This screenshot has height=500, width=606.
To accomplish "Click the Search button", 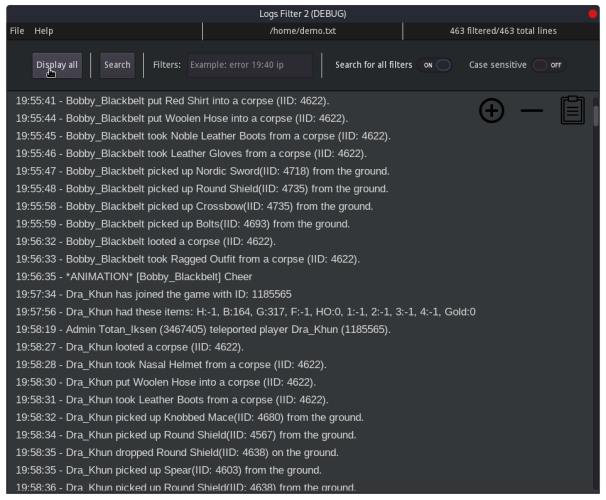I will [x=117, y=65].
